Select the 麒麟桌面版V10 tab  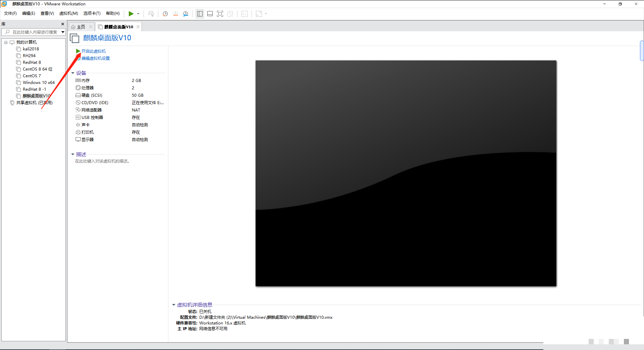118,27
